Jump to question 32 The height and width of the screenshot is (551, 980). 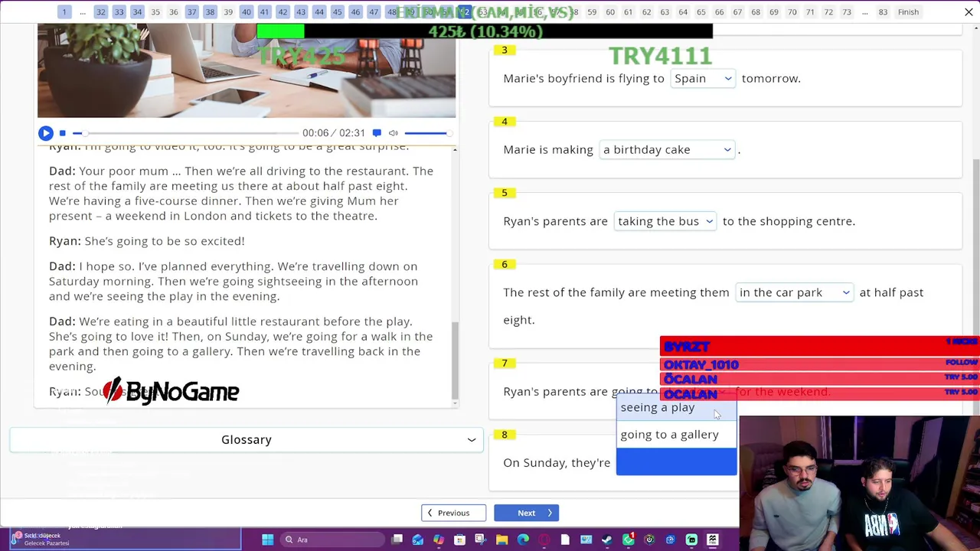tap(101, 12)
